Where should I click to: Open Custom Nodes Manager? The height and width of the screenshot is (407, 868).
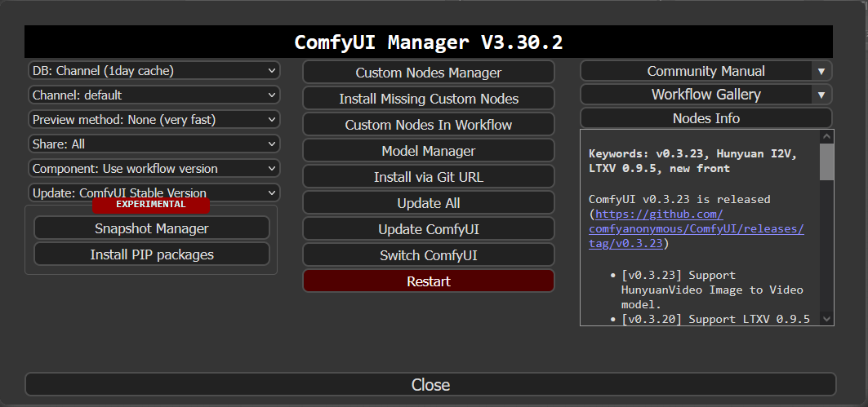[x=429, y=73]
